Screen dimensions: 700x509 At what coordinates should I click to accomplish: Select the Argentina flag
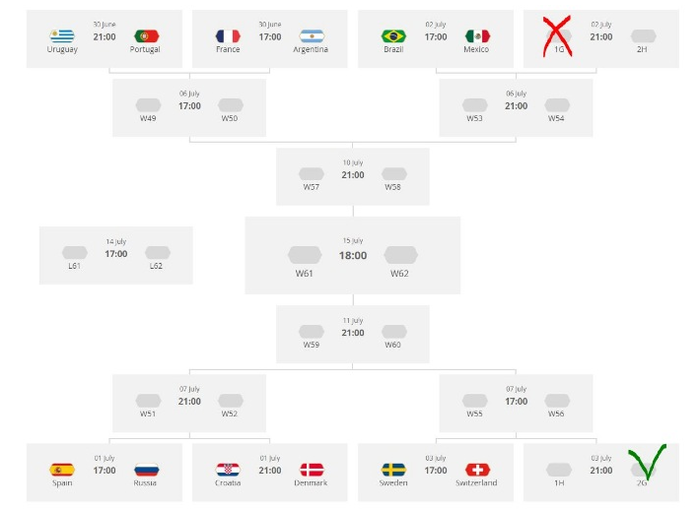coord(312,36)
